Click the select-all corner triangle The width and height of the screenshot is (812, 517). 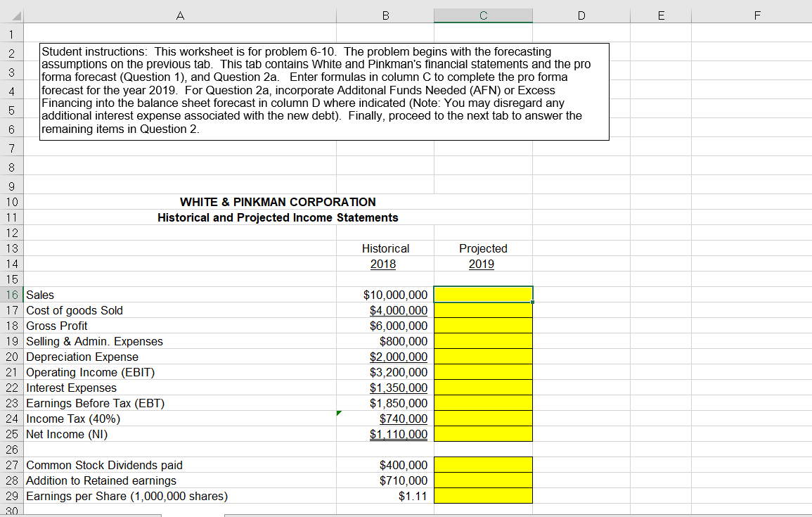pos(16,16)
